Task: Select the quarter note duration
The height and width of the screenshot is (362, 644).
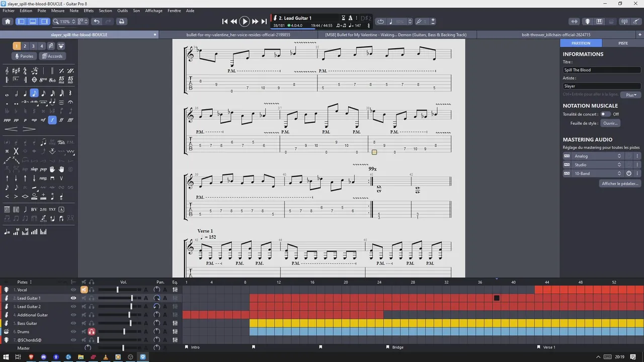Action: click(x=25, y=93)
